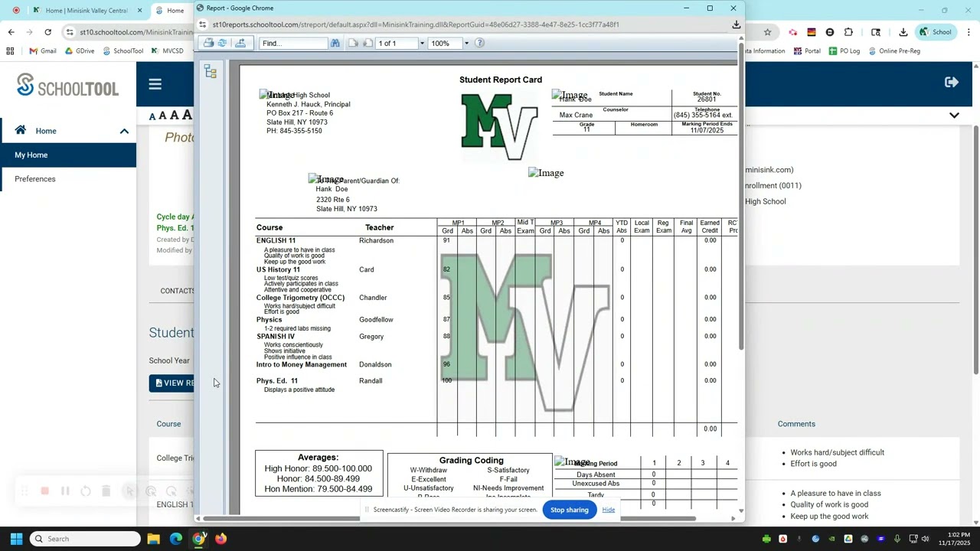Viewport: 980px width, 551px height.
Task: Click the View Report button
Action: (172, 383)
